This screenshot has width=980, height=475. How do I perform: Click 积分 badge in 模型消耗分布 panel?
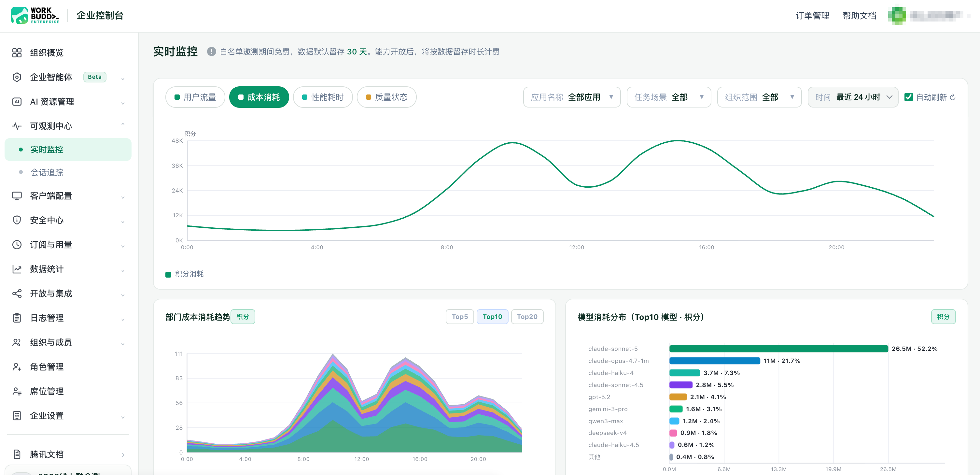[943, 317]
